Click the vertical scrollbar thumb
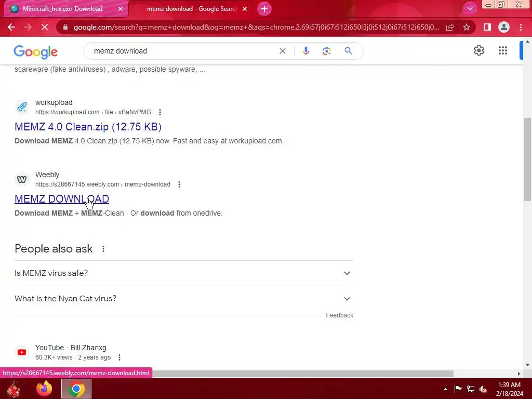Image resolution: width=532 pixels, height=399 pixels. (527, 159)
